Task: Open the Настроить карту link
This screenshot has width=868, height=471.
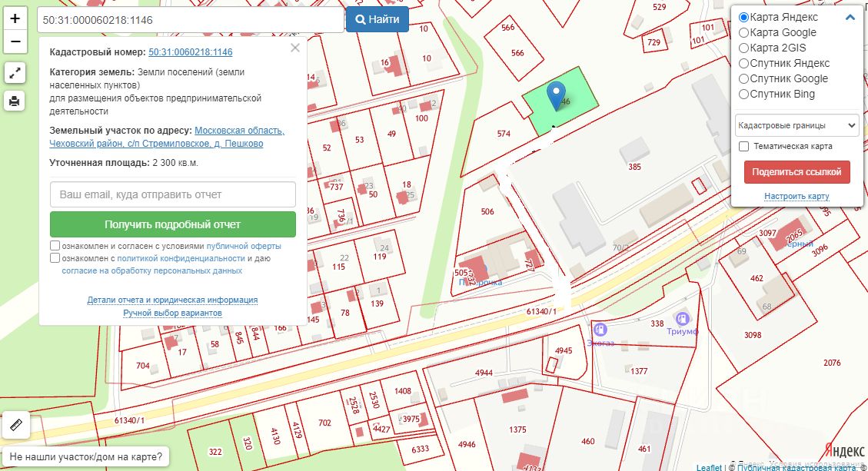Action: click(x=796, y=197)
